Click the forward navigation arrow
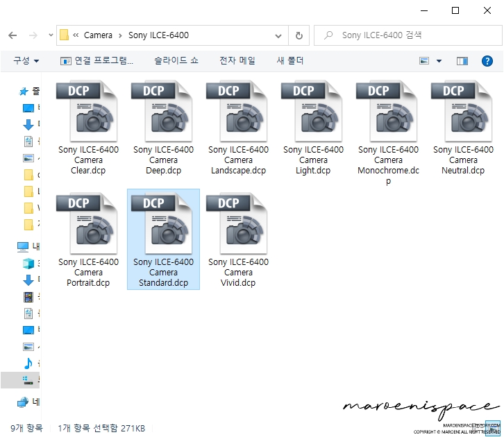The image size is (504, 437). point(33,35)
